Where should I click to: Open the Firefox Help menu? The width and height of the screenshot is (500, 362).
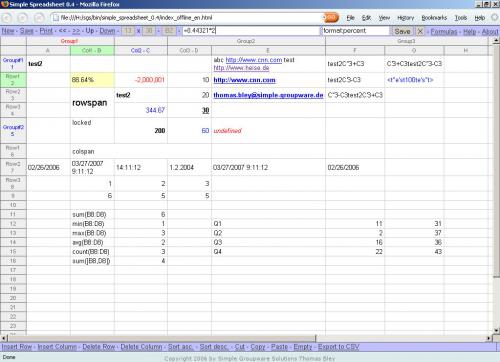coord(480,18)
